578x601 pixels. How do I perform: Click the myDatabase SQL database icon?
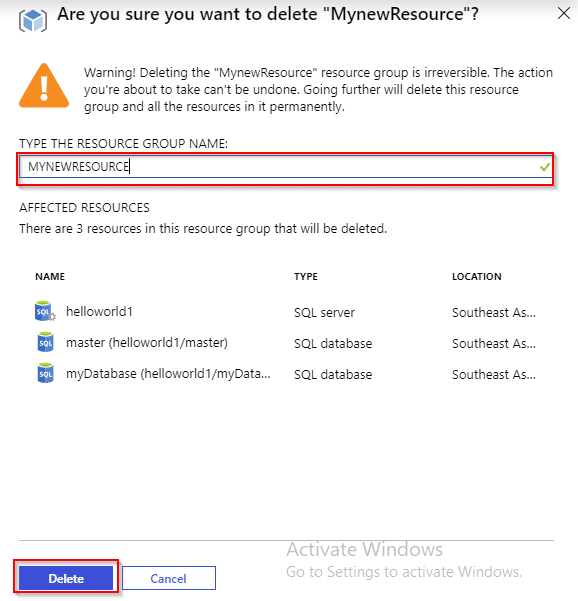[46, 373]
